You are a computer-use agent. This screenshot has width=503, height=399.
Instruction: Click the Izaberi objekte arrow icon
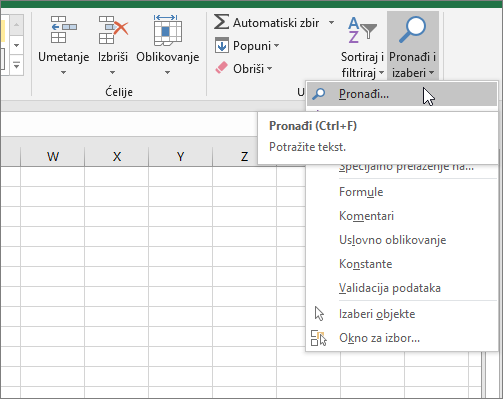(319, 314)
